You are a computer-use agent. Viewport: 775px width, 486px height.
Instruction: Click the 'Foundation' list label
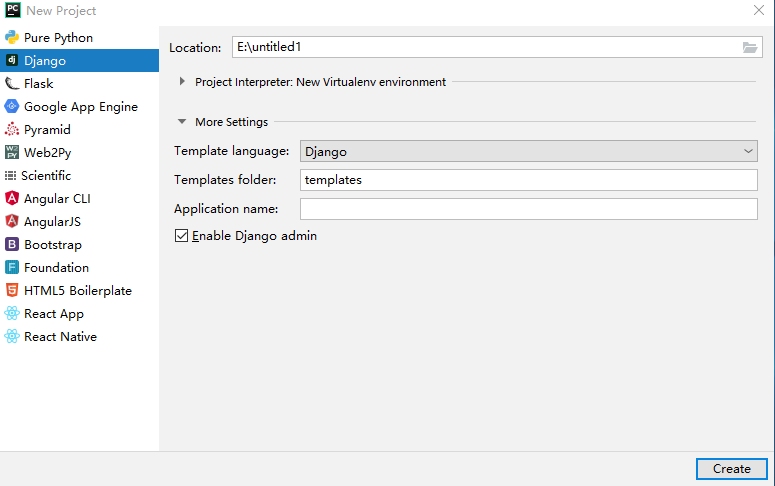point(56,267)
